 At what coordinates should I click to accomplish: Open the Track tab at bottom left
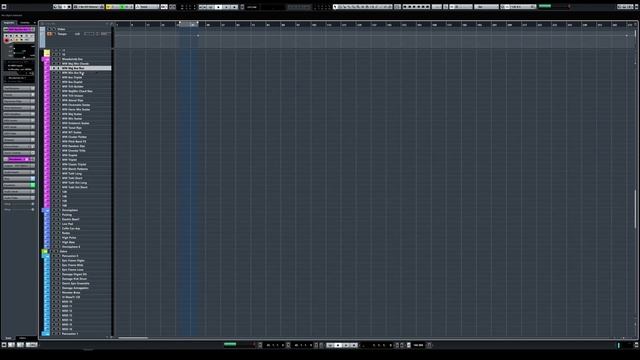pos(9,338)
